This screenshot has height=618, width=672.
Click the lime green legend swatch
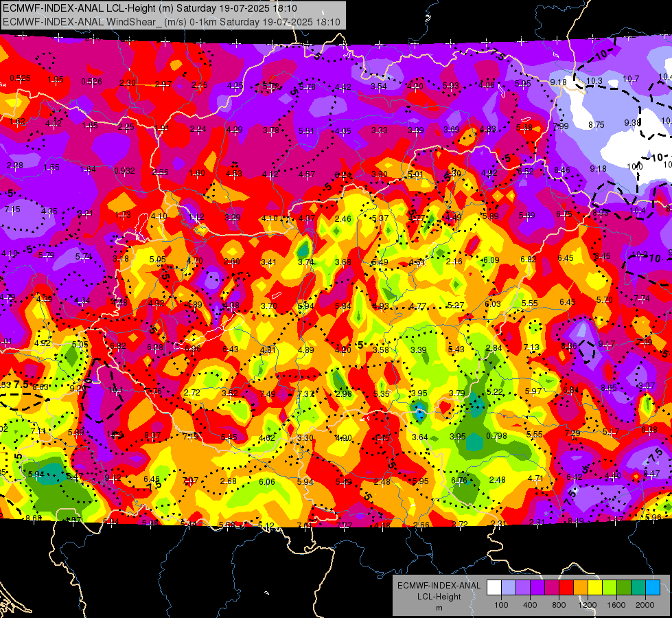610,588
